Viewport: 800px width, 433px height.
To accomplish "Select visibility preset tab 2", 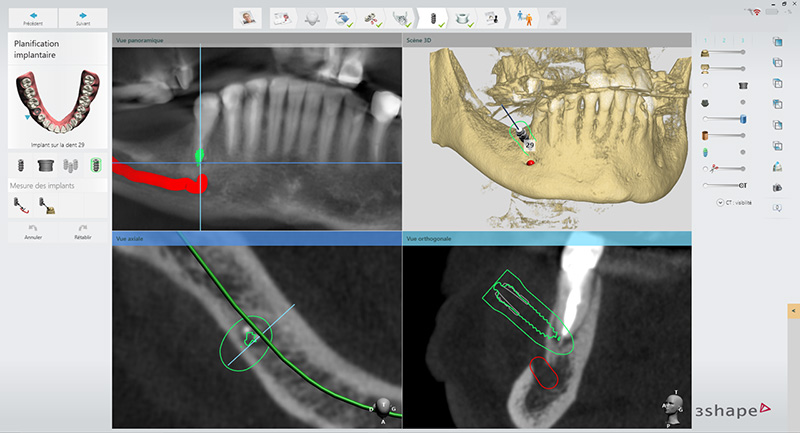I will (725, 39).
